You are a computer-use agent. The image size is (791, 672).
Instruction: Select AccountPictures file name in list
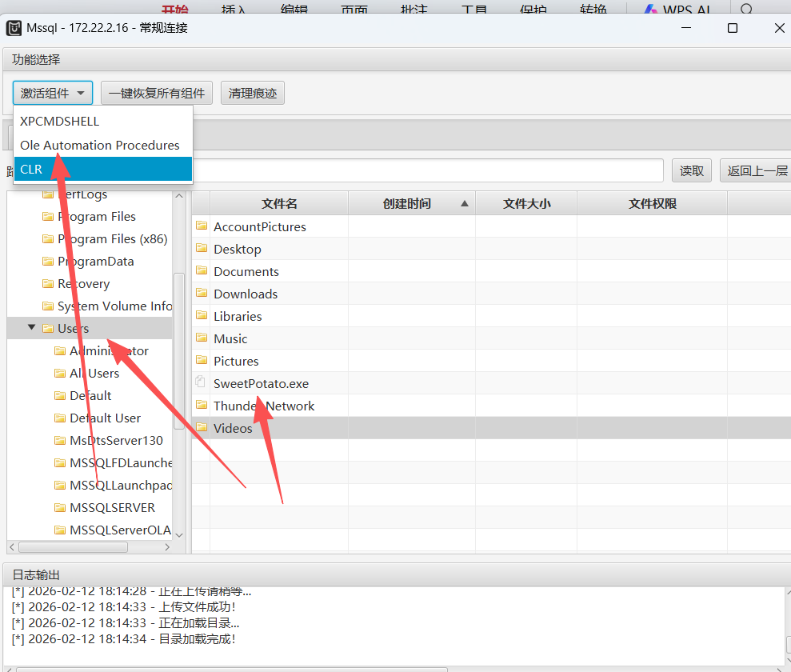pos(259,227)
